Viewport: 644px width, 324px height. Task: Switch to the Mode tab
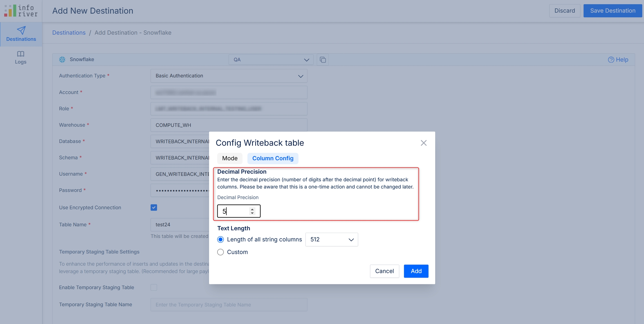[230, 158]
